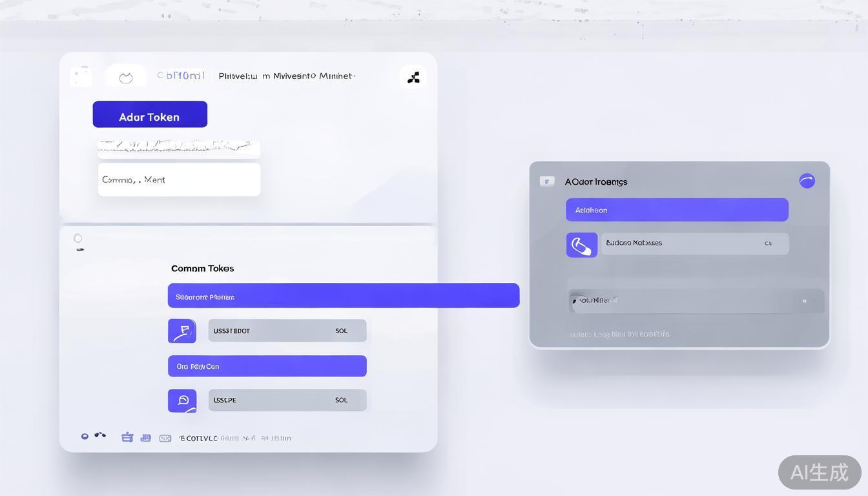
Task: Click the cat-shaped logo icon in header
Action: (126, 77)
